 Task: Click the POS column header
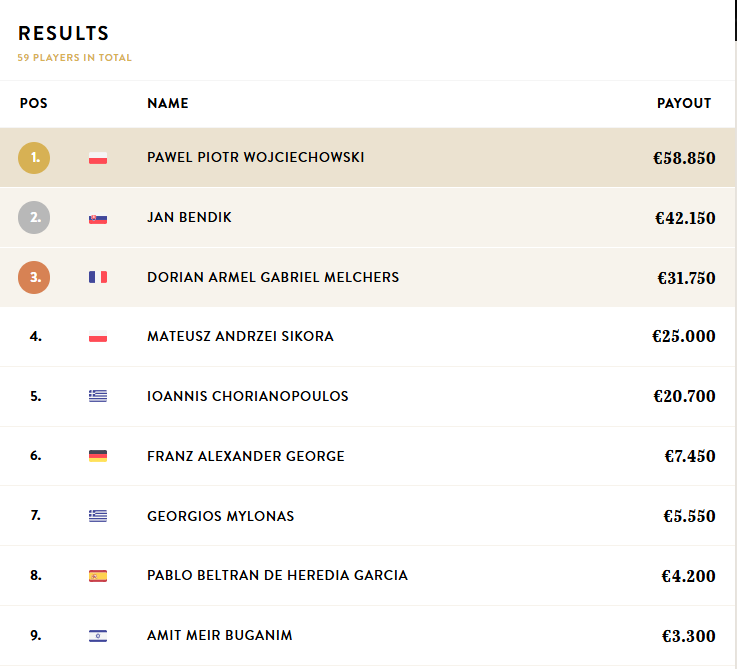point(34,104)
